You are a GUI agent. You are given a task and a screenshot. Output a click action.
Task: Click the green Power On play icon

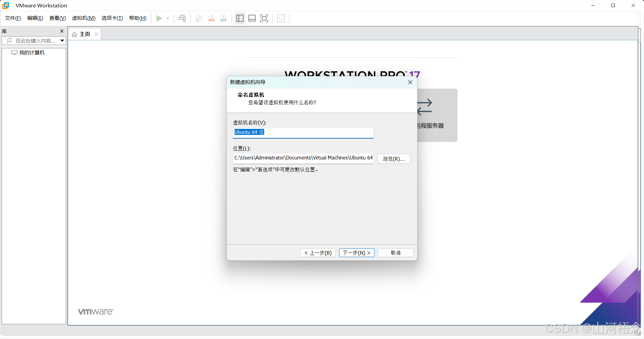click(x=159, y=18)
